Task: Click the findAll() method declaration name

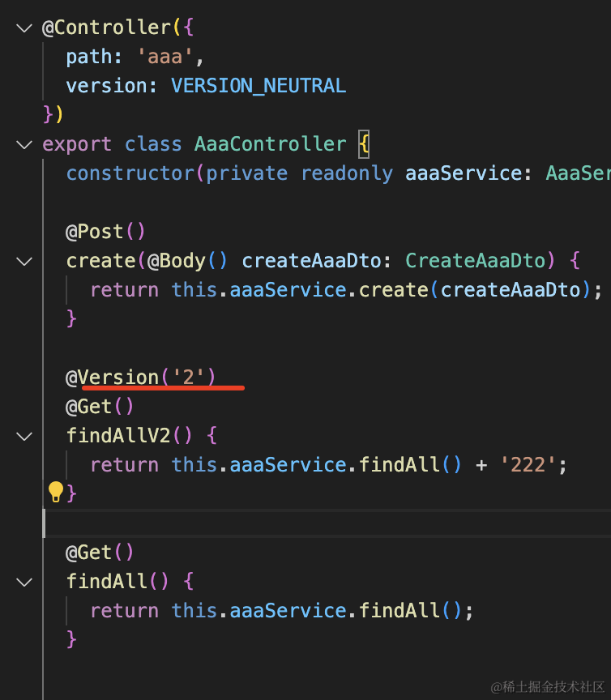Action: 107,581
